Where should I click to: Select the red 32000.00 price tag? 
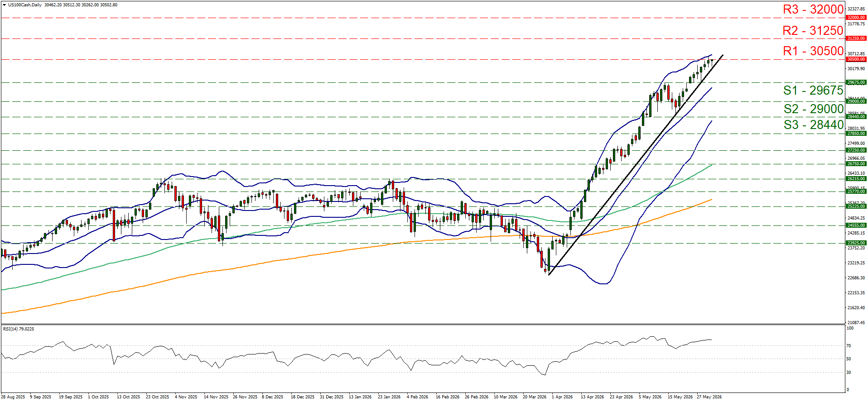click(x=856, y=18)
